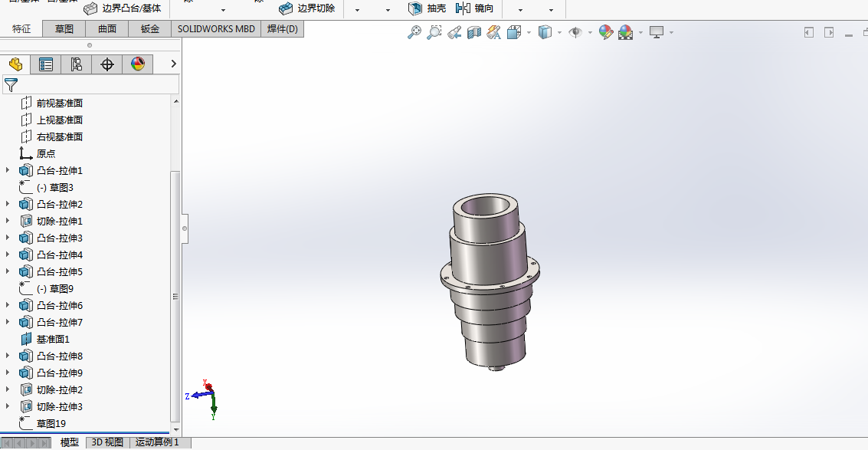Screen dimensions: 868x450
Task: Switch to the 3D 视图 bottom tab
Action: 107,442
